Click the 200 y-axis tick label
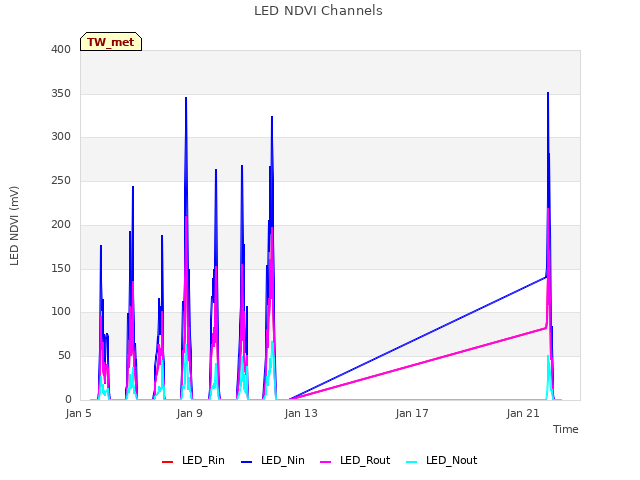Viewport: 640px width, 480px height. [61, 224]
